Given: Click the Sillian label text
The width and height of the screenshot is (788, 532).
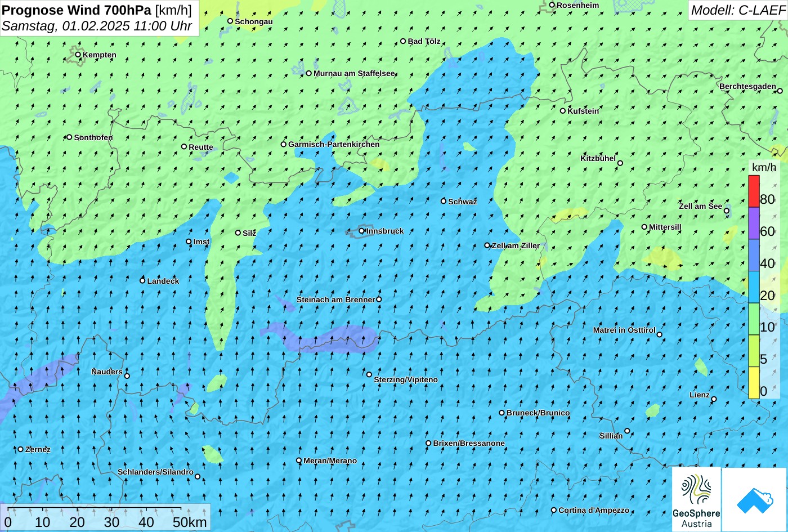Looking at the screenshot, I should 611,436.
